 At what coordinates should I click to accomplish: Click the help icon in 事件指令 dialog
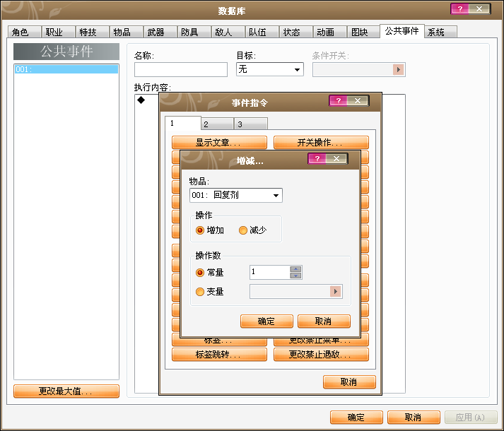(x=338, y=100)
